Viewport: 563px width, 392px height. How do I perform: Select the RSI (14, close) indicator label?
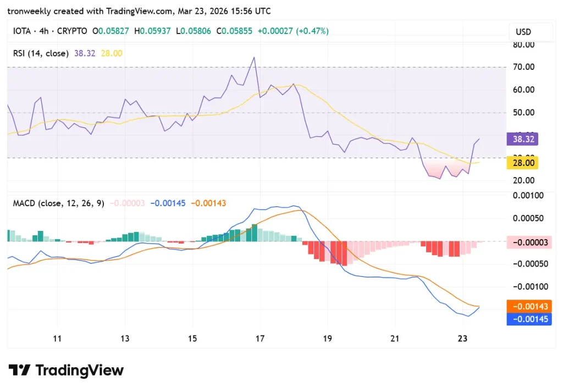(x=41, y=53)
